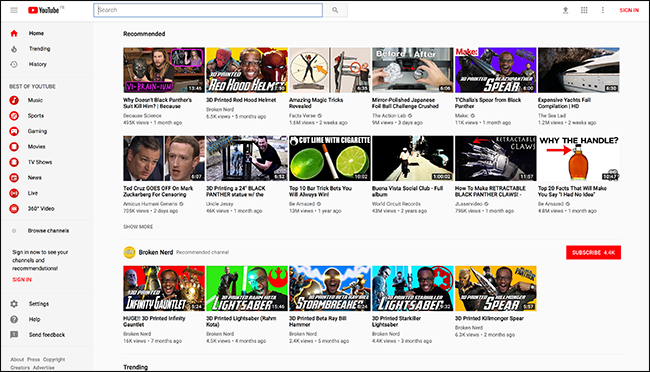Viewport: 650px width, 372px height.
Task: Open the hamburger guide menu
Action: pyautogui.click(x=14, y=10)
